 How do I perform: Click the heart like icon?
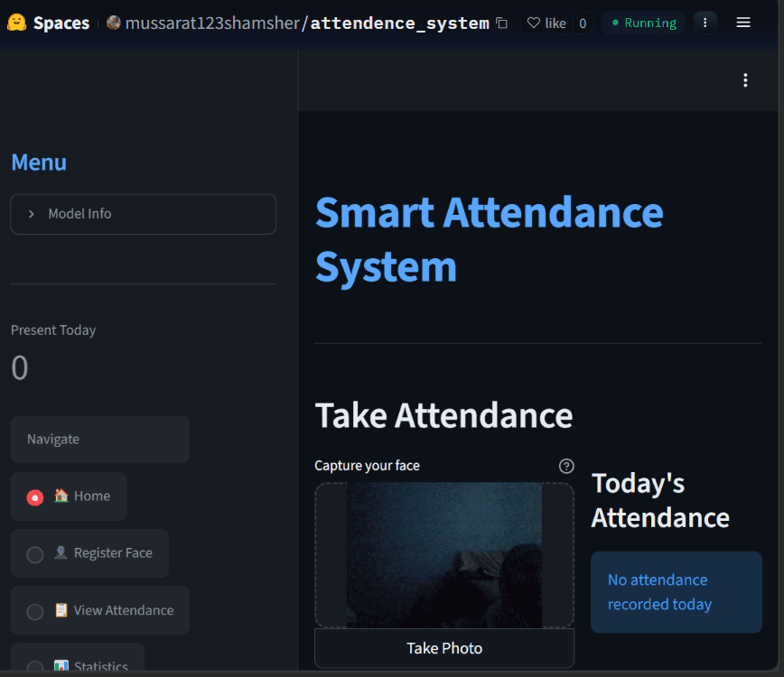(534, 23)
